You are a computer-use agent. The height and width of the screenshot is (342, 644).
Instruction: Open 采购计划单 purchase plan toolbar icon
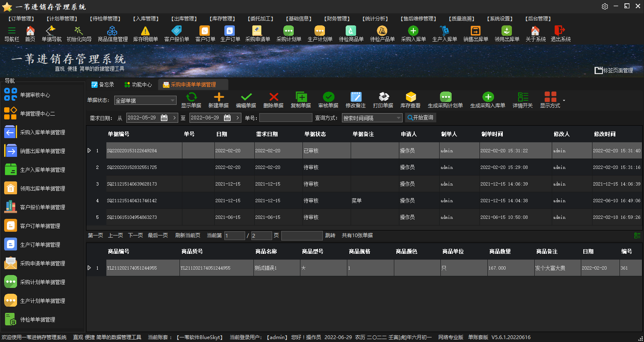coord(289,34)
